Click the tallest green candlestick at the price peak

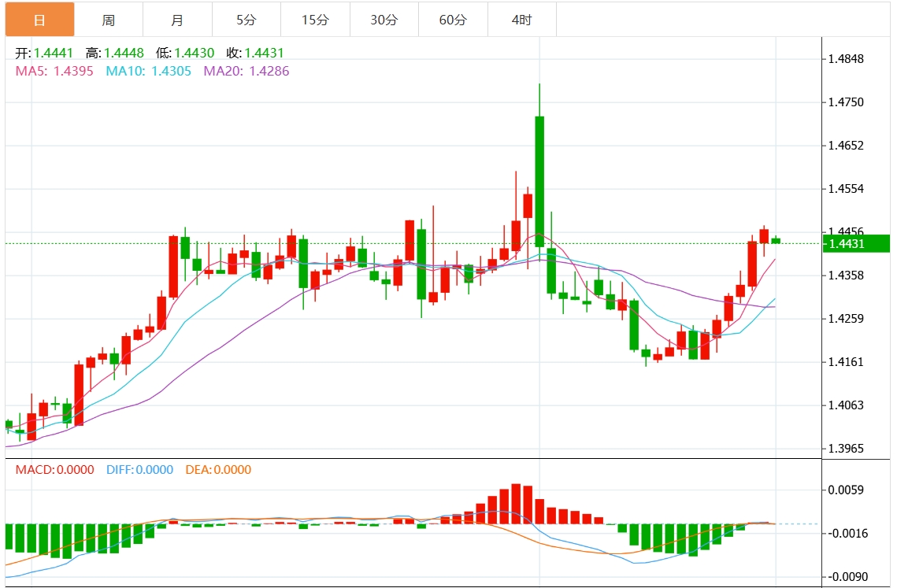tap(539, 181)
